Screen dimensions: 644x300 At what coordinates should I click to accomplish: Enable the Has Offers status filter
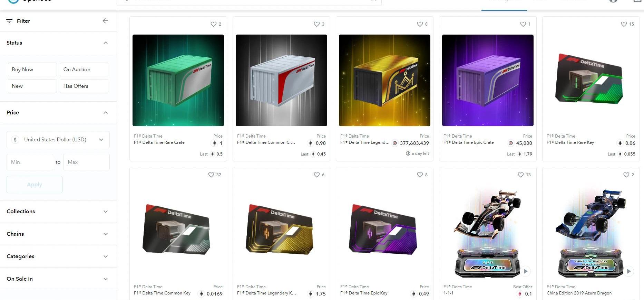click(84, 86)
